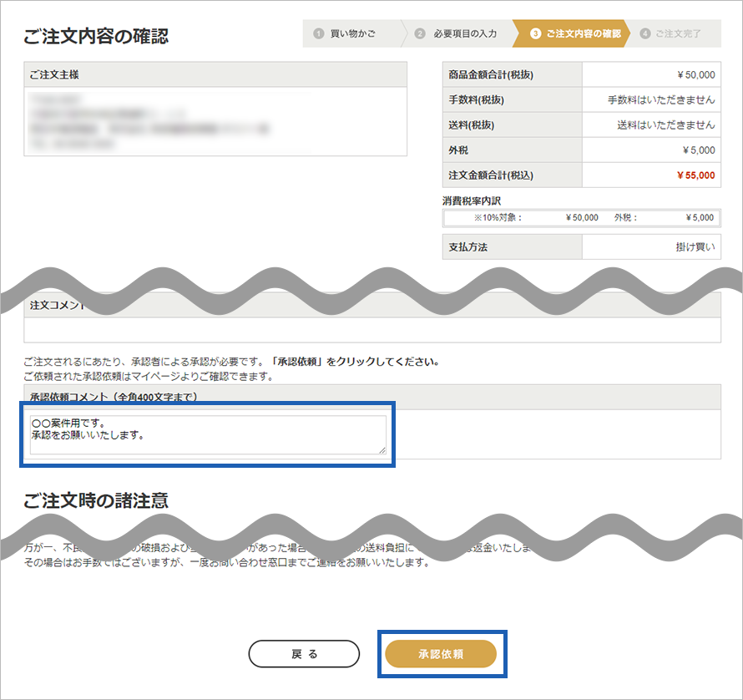Click the 商品金額合計(税抜) label
The width and height of the screenshot is (743, 700).
[491, 75]
